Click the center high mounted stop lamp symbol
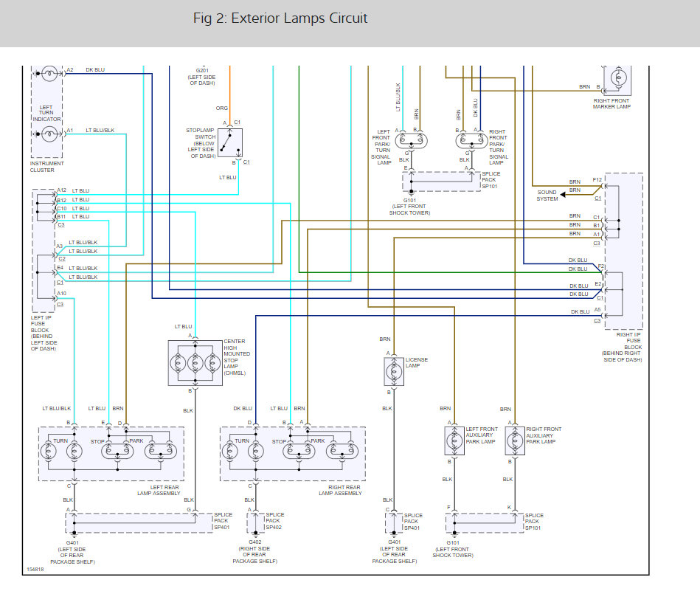 point(195,363)
